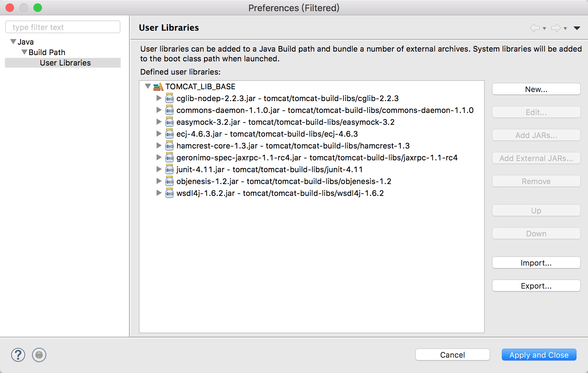Expand the wsdl4j-1.6.2.jar entry

click(159, 193)
